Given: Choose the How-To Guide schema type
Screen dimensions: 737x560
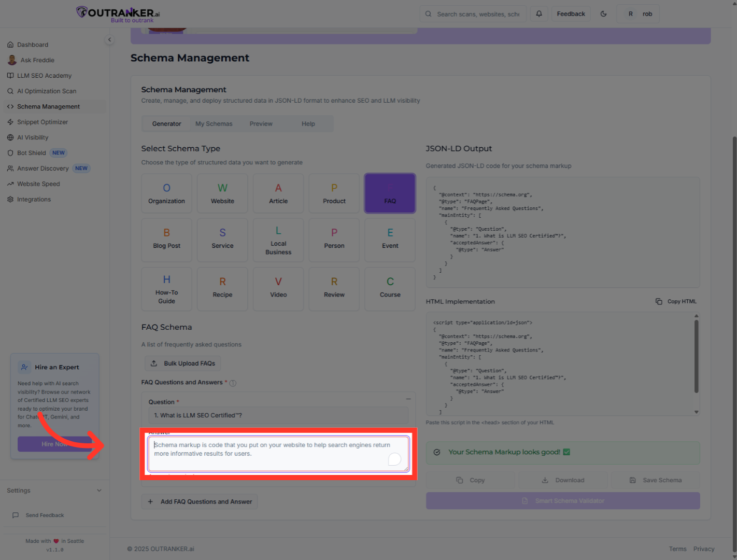Looking at the screenshot, I should coord(167,289).
